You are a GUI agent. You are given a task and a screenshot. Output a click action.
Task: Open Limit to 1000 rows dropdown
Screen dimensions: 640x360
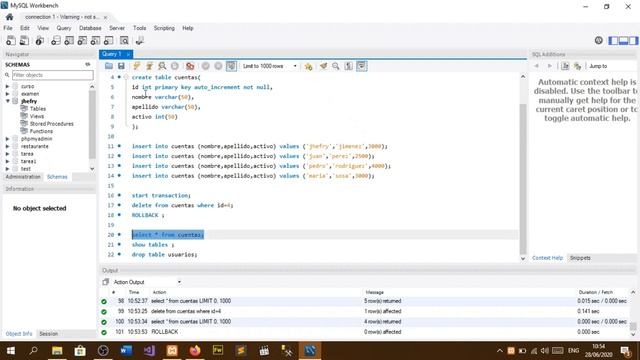coord(269,66)
